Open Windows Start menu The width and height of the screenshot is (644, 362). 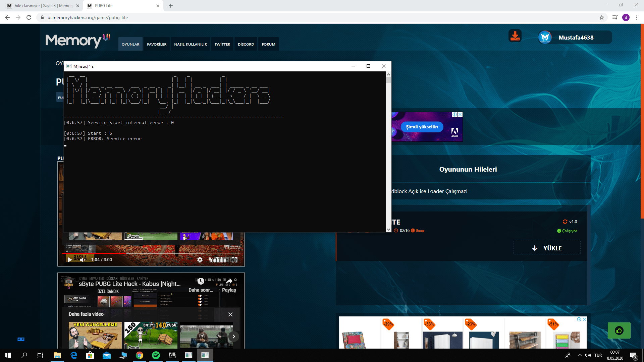(x=8, y=355)
